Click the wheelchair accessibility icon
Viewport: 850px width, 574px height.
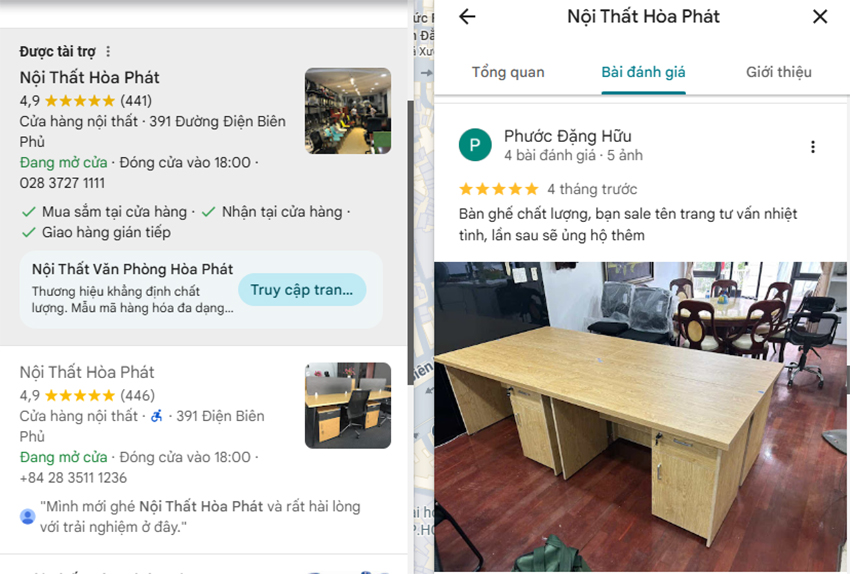coord(157,416)
